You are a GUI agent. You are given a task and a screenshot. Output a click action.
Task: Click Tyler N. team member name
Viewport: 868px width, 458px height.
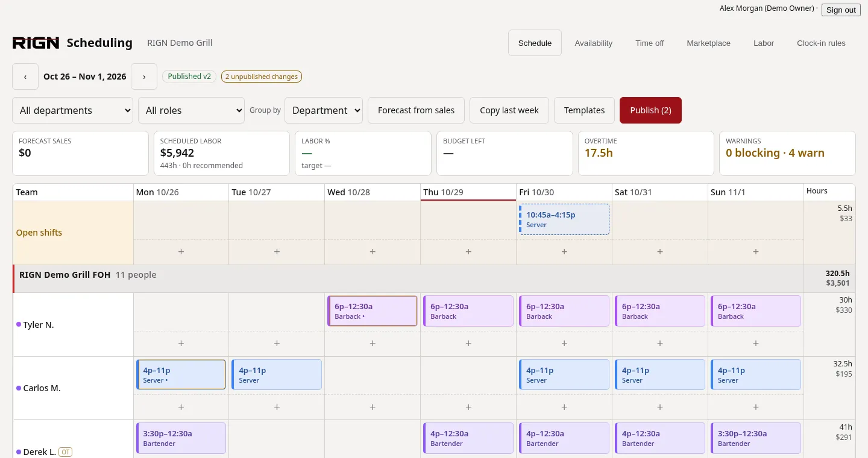click(39, 325)
